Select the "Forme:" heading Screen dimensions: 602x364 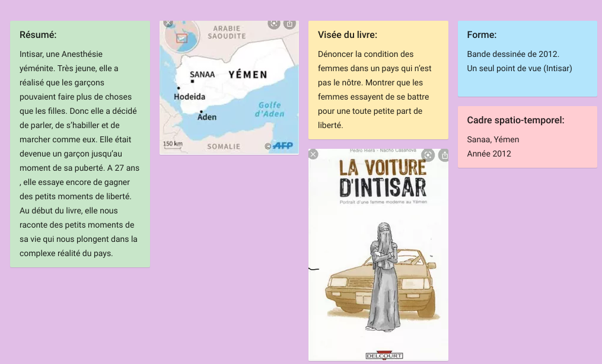[482, 35]
